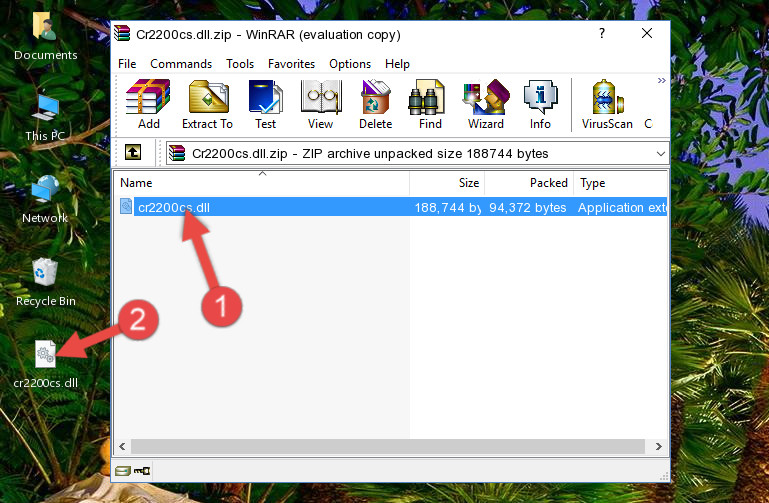Click the 94,372 bytes packed value
Screen dimensions: 769x503
pos(527,208)
